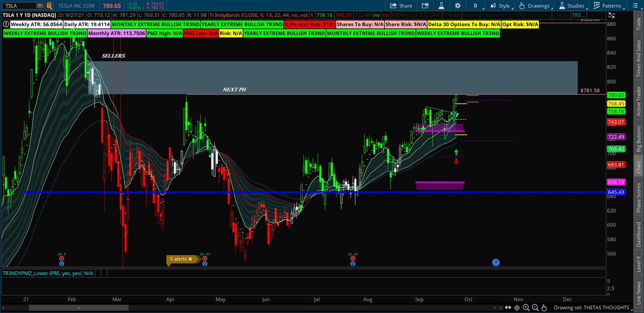
Task: Click the 705.42 green price bubble
Action: [x=615, y=149]
